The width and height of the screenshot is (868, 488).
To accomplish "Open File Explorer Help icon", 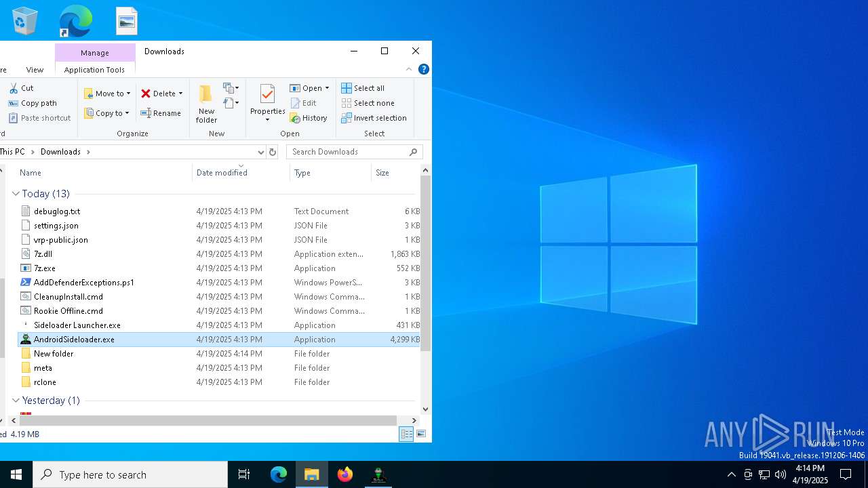I will [x=424, y=69].
